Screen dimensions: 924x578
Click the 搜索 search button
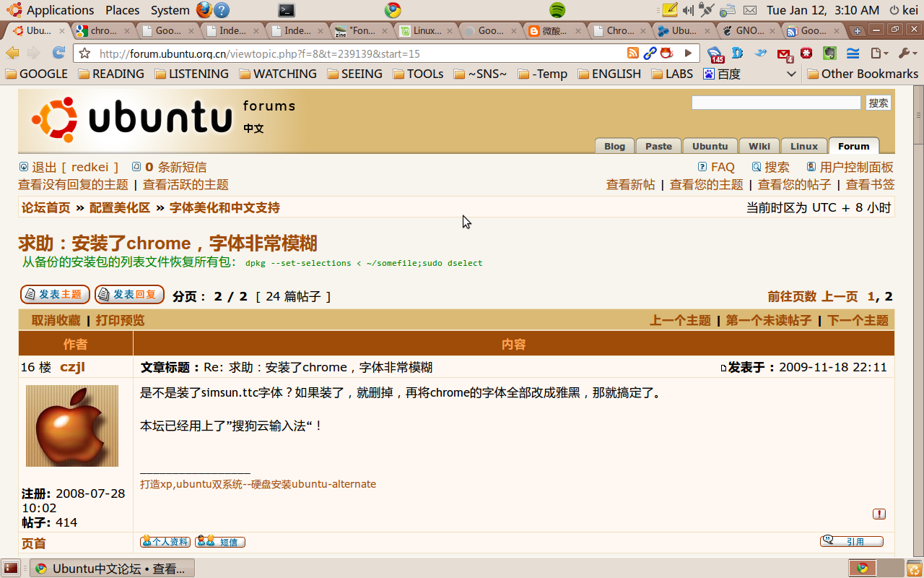click(x=879, y=103)
